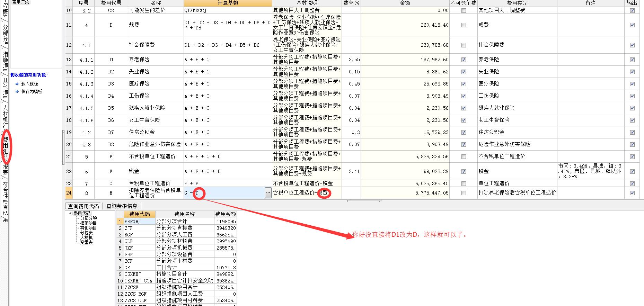Click the 可能发生的差价 name cell
644x306 pixels.
click(156, 10)
